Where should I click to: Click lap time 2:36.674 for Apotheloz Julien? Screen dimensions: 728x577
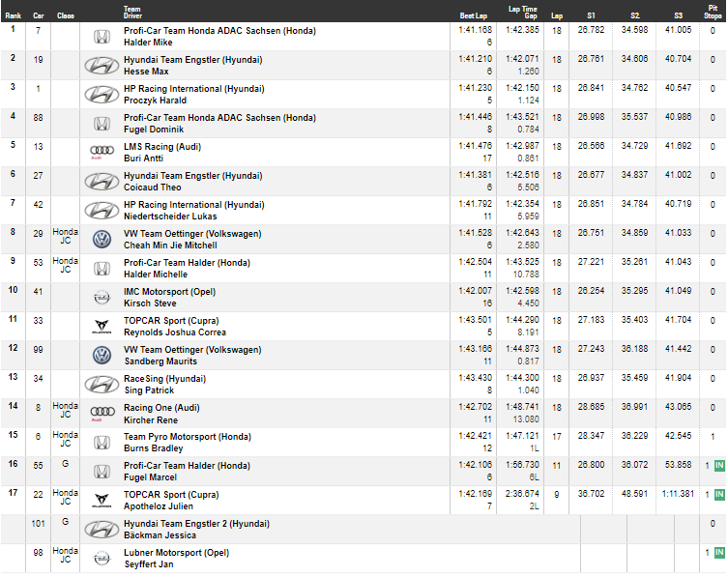522,494
